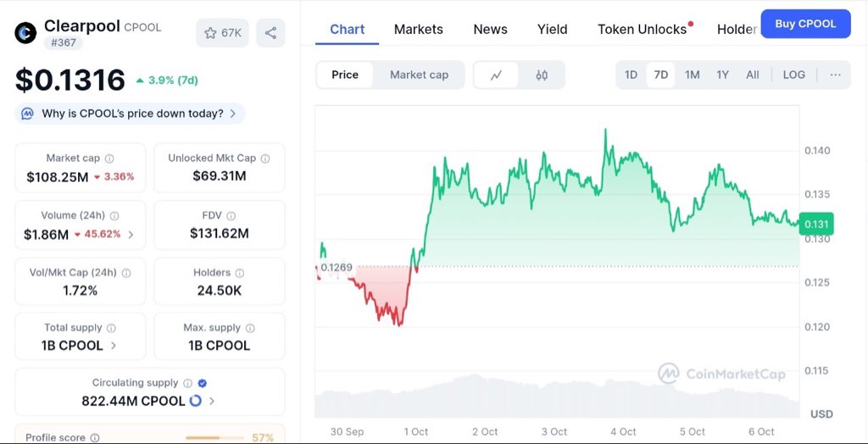Click the $108.25M market cap value

point(58,177)
